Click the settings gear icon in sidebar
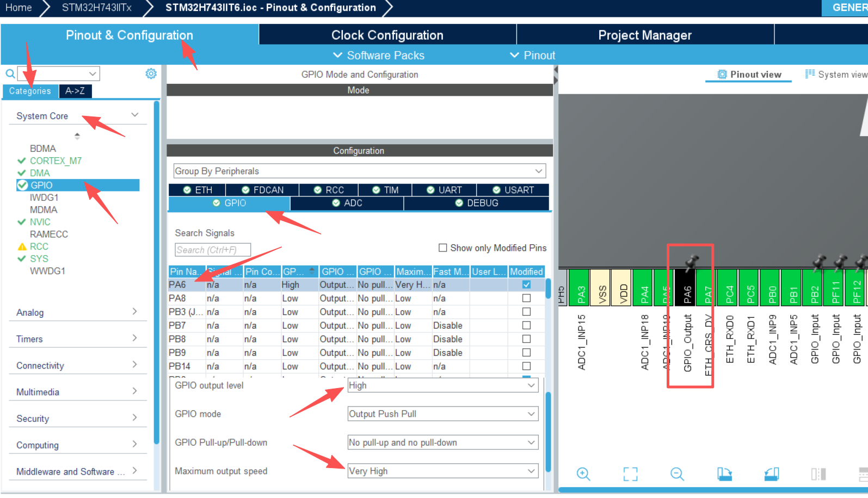This screenshot has height=498, width=868. pos(151,73)
